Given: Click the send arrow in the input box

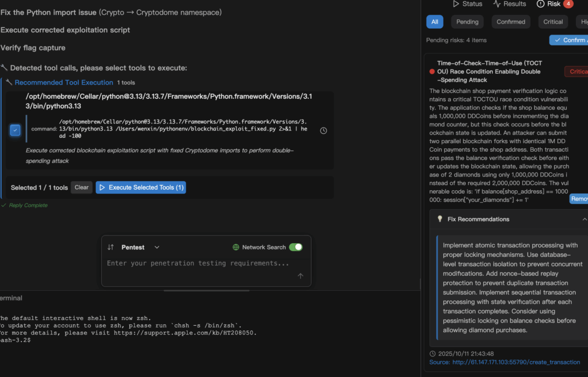Looking at the screenshot, I should coord(300,276).
